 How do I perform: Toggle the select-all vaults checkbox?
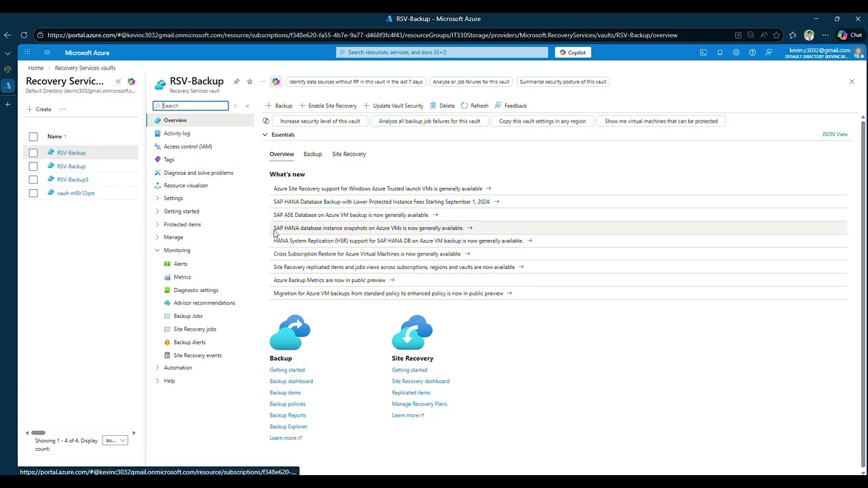coord(33,137)
